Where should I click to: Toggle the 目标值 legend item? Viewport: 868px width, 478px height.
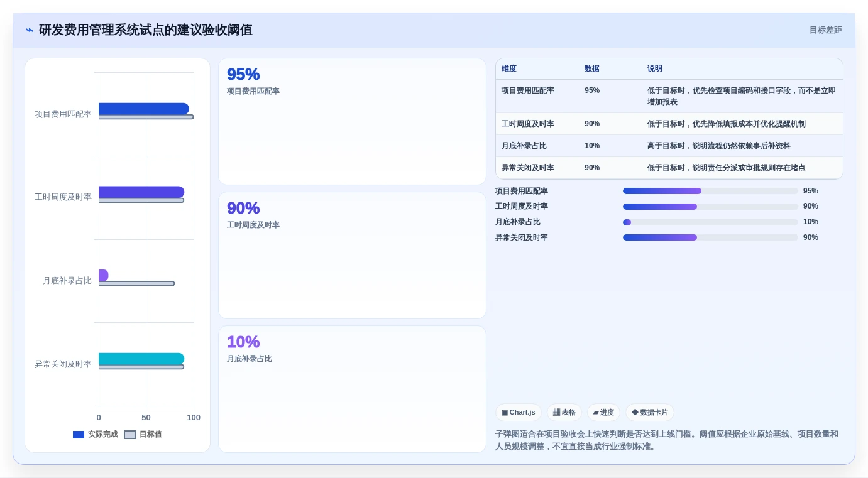tap(143, 434)
